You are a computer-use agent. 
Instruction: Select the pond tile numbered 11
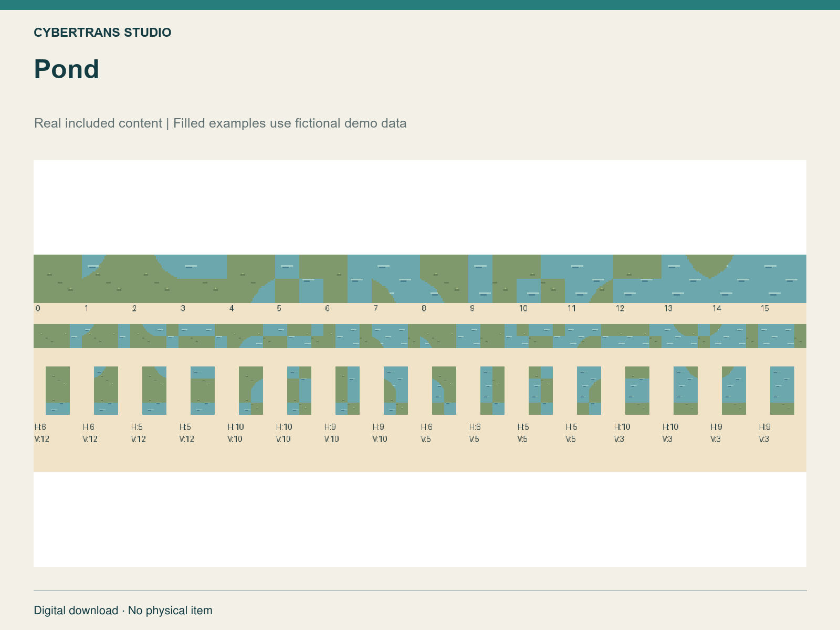589,279
